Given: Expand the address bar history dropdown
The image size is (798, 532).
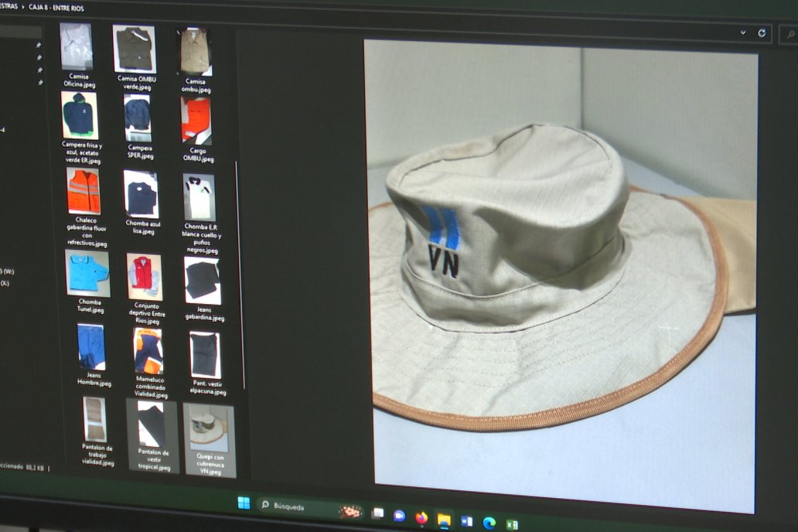Looking at the screenshot, I should (743, 32).
